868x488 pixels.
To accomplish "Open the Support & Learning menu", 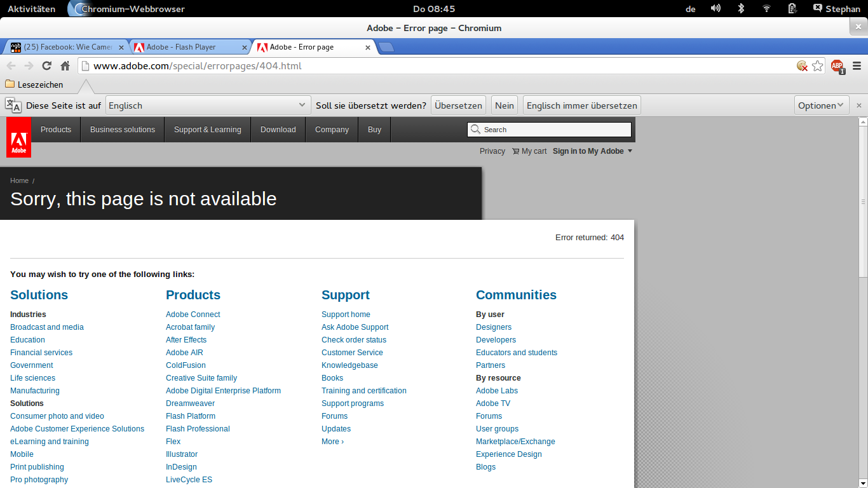I will point(208,130).
